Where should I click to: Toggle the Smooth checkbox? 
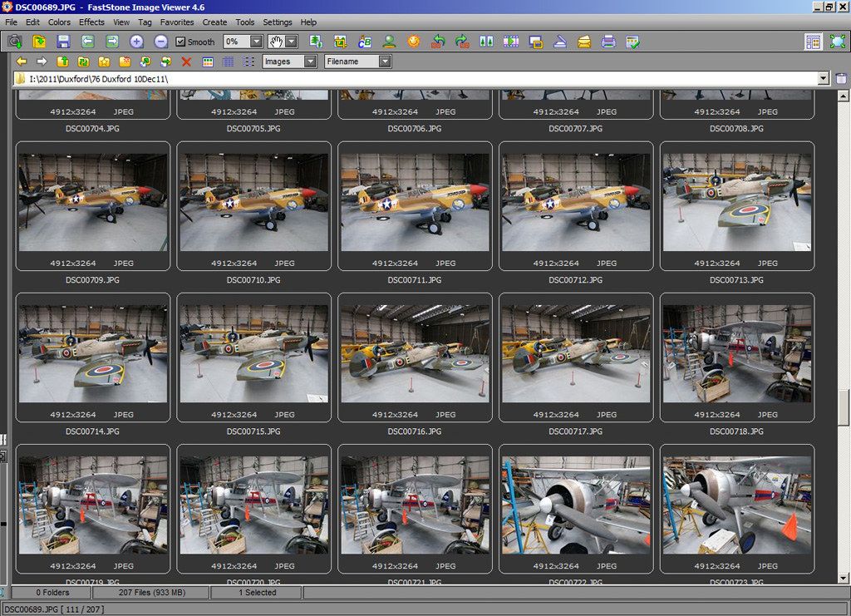coord(180,42)
